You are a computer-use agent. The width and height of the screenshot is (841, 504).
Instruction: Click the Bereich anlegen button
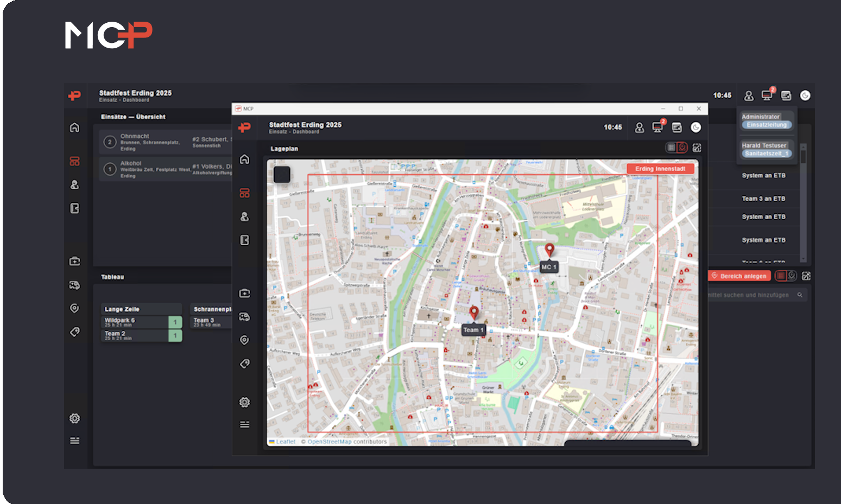pos(739,276)
